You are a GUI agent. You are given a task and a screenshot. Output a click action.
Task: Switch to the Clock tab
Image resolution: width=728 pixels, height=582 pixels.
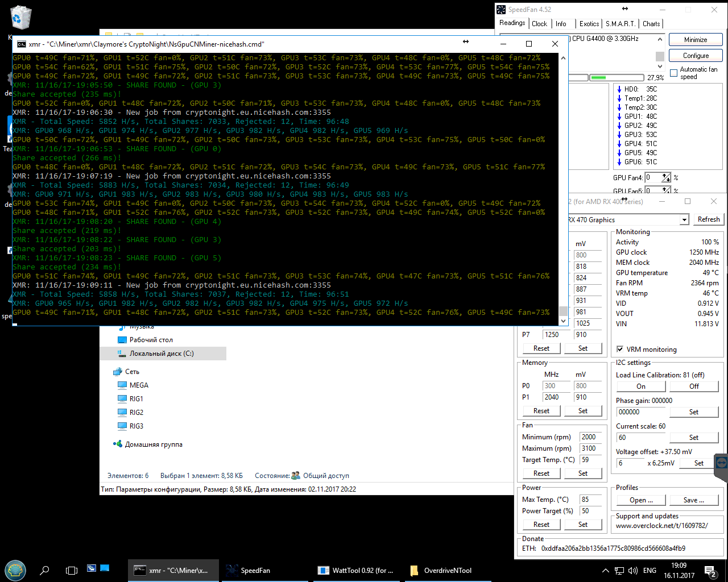(x=539, y=24)
